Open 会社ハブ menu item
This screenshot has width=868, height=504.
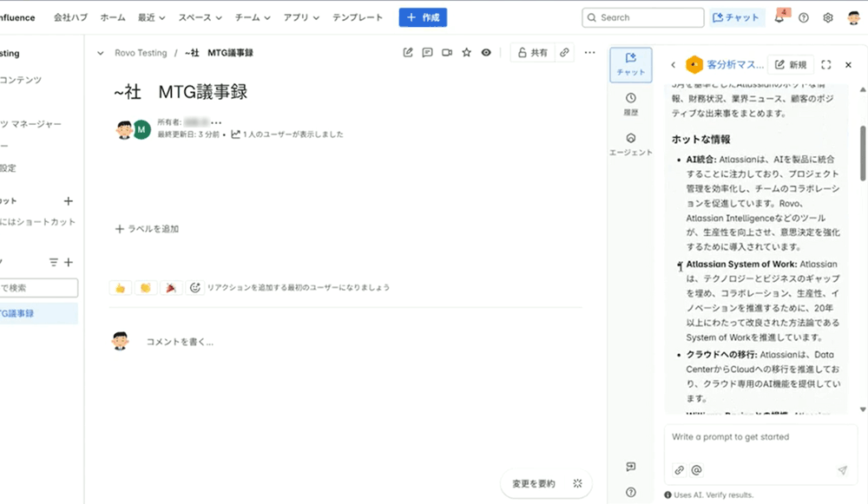70,17
